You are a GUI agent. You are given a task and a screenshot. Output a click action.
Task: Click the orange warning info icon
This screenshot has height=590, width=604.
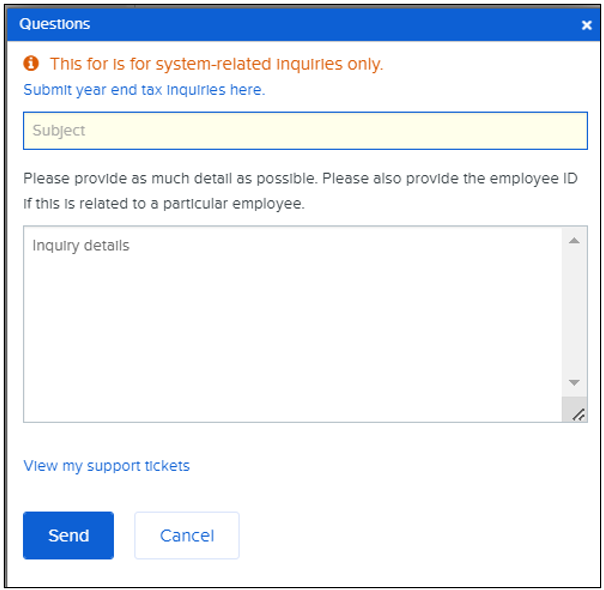coord(31,64)
